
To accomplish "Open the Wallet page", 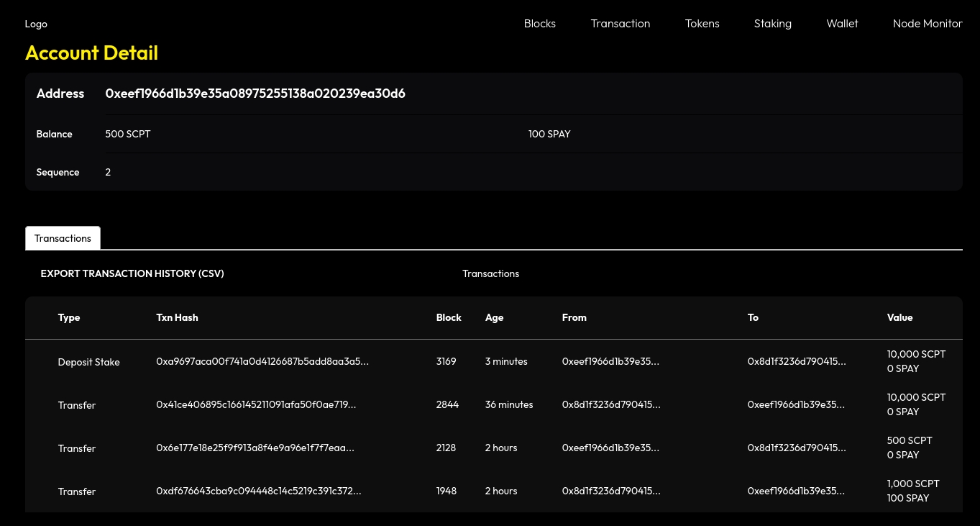I will (x=842, y=24).
